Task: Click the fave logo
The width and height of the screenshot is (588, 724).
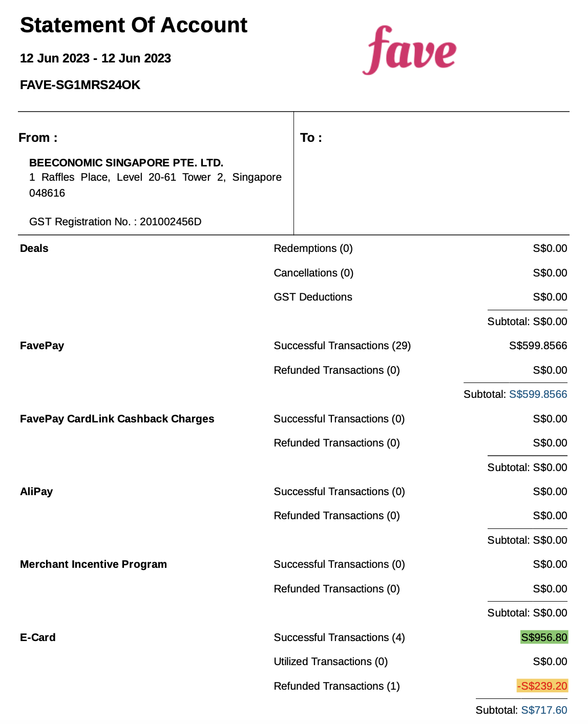Action: (409, 50)
